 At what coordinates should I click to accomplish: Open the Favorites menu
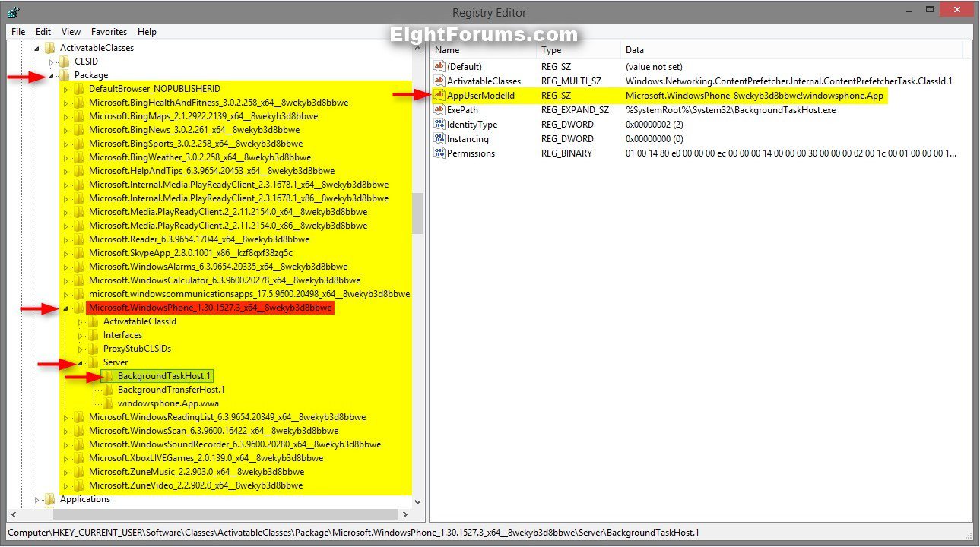click(x=109, y=32)
